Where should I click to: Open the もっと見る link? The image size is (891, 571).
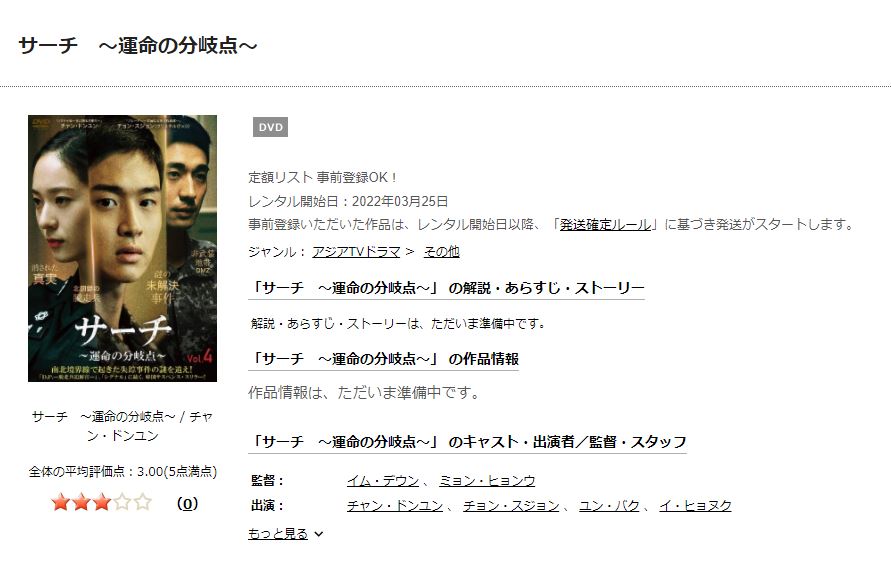(278, 534)
